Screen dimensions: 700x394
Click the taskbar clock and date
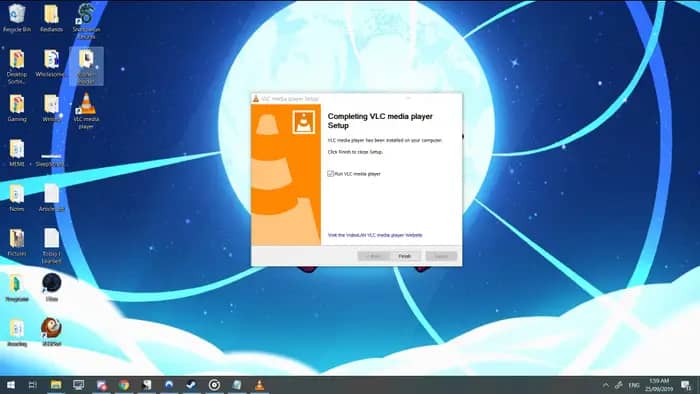click(x=659, y=385)
